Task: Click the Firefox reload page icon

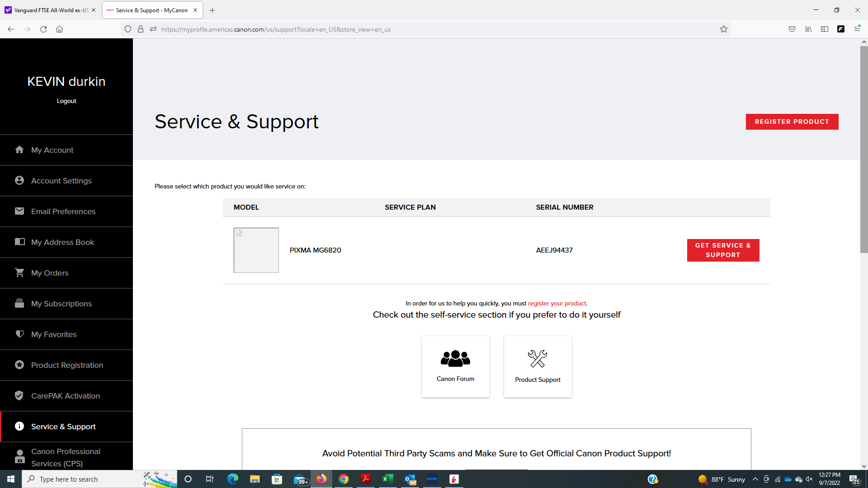Action: coord(43,29)
